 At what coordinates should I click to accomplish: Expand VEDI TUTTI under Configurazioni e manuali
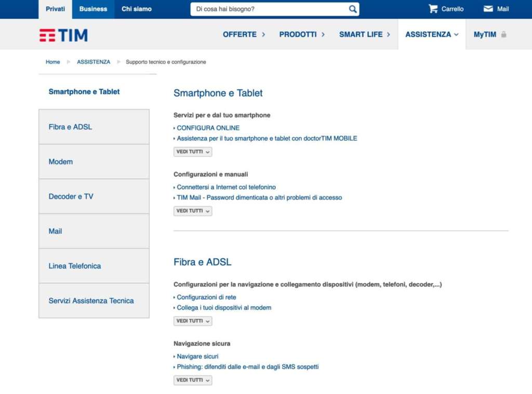(193, 211)
